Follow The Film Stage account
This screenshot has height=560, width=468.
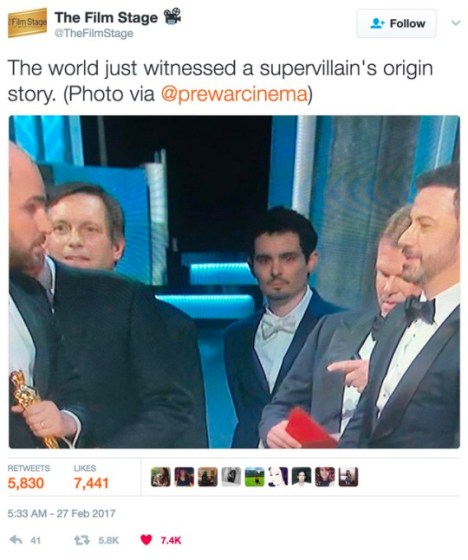pyautogui.click(x=396, y=23)
